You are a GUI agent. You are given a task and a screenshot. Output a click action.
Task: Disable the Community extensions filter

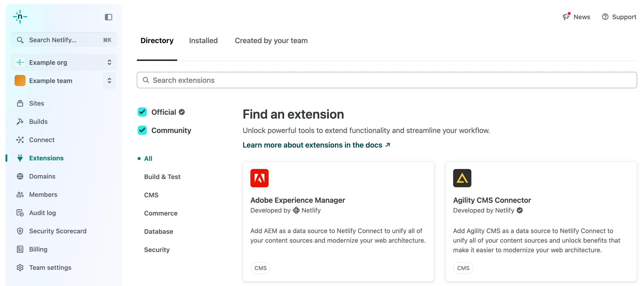tap(142, 130)
